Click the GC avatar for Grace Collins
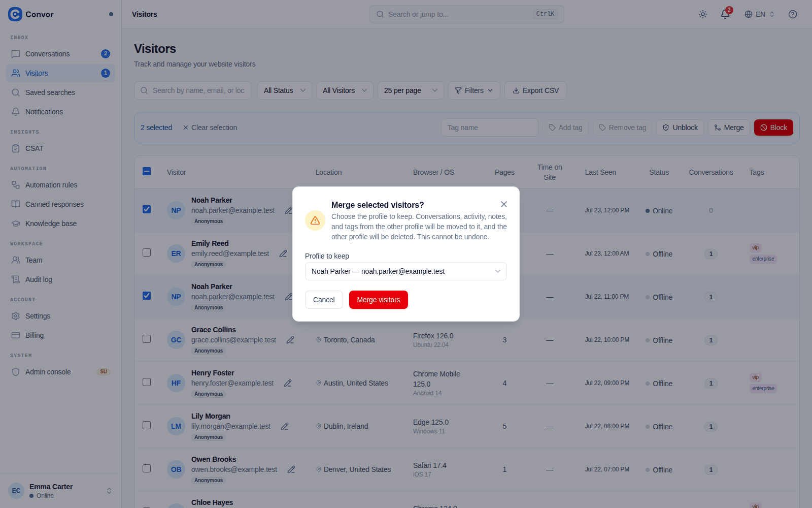The height and width of the screenshot is (508, 812). click(176, 340)
